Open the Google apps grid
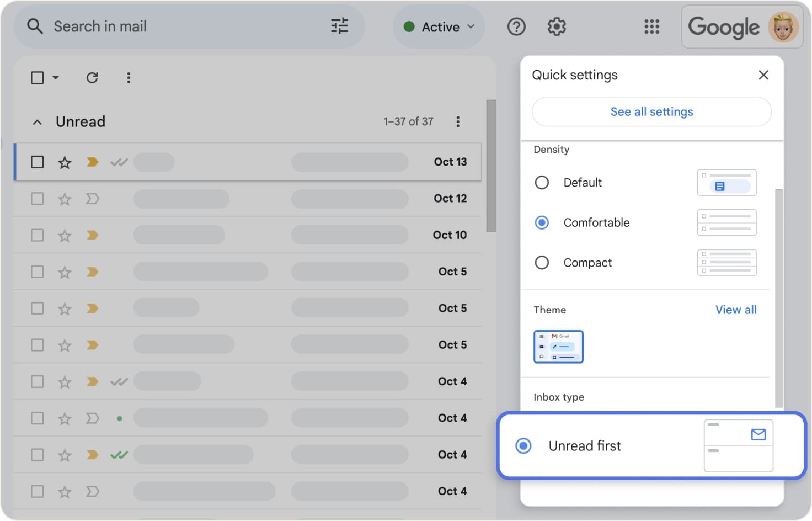Screen dimensions: 812x521 [651, 26]
